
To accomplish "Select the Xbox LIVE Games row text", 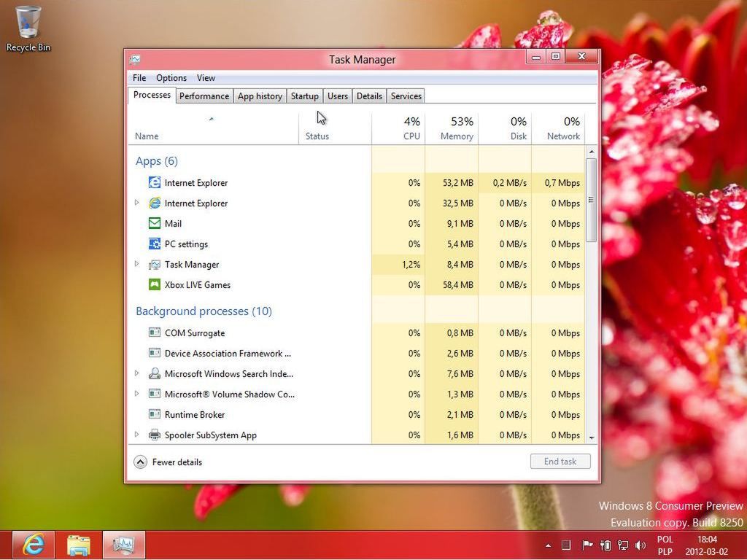I will pos(197,285).
